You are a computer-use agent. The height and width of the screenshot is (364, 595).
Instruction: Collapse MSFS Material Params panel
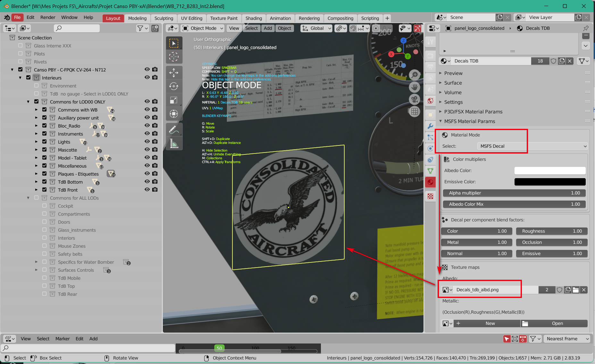469,121
